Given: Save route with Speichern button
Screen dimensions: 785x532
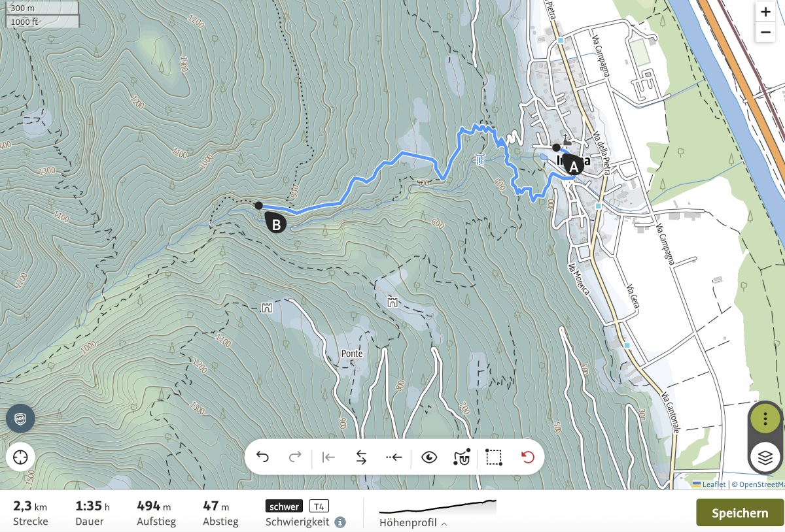Looking at the screenshot, I should point(740,512).
